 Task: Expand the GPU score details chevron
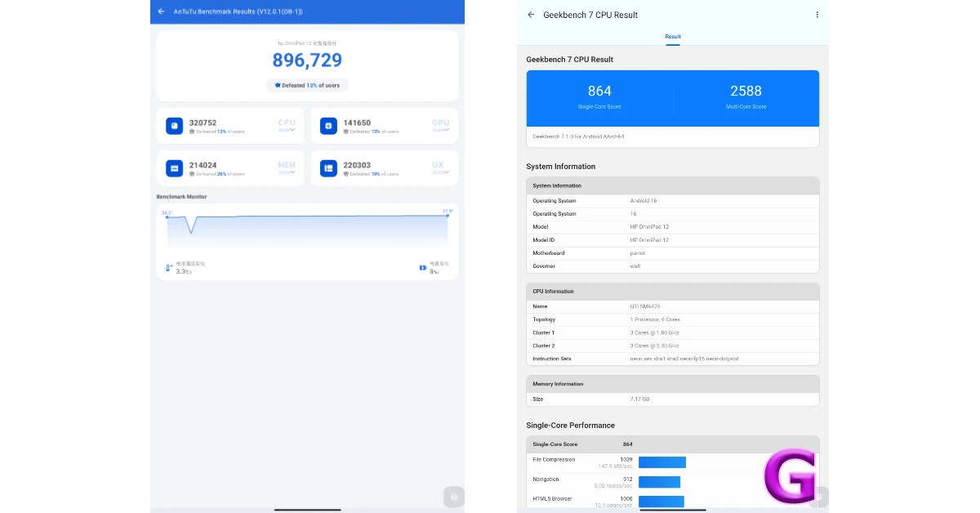446,130
